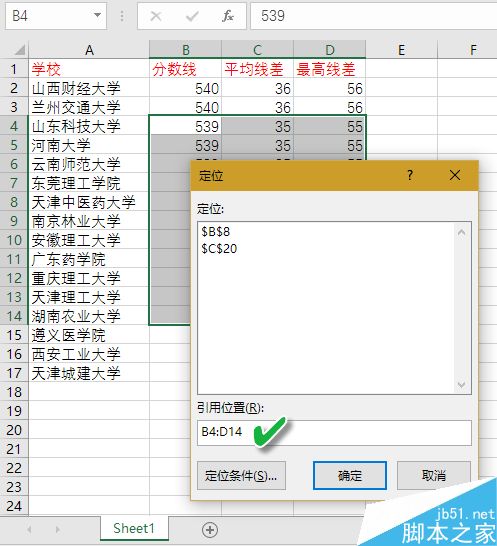Select column C header

point(257,50)
